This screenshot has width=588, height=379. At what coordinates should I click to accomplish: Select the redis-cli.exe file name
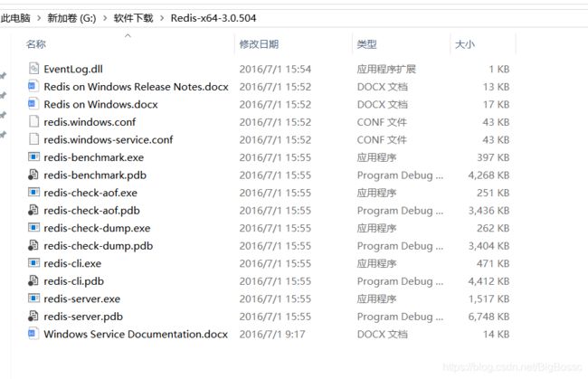tap(72, 263)
